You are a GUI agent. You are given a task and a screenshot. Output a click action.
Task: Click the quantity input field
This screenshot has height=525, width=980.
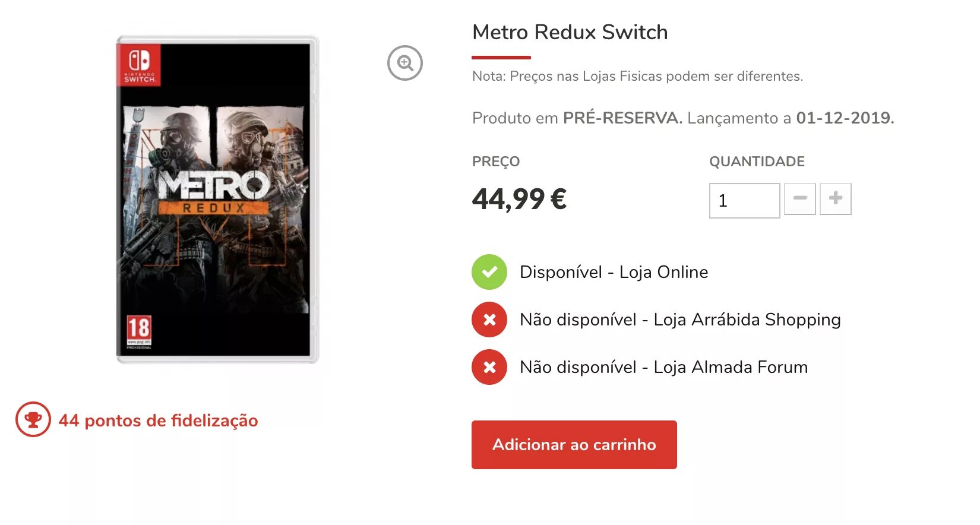point(744,201)
